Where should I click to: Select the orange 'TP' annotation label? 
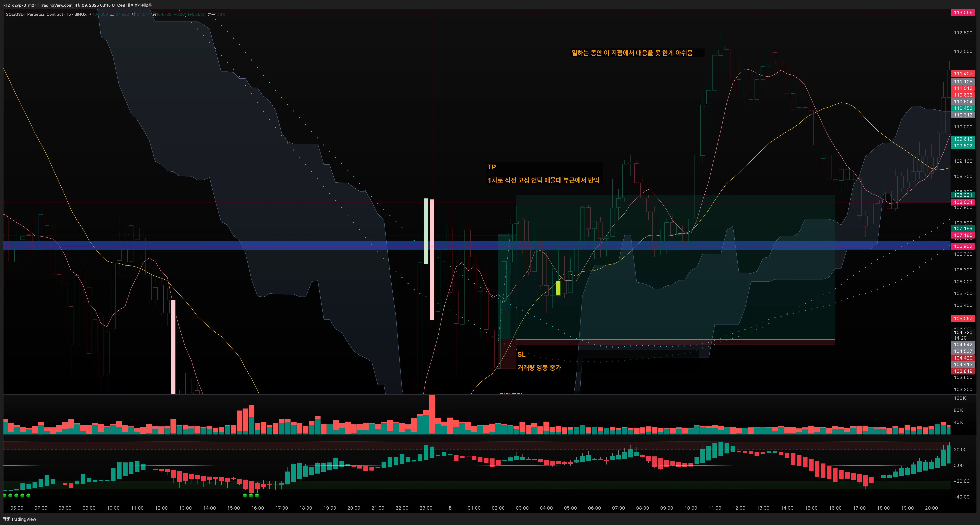click(x=491, y=167)
